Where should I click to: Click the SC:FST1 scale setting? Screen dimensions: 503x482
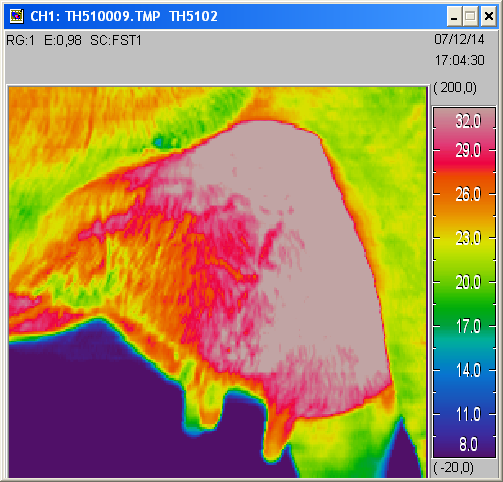116,41
